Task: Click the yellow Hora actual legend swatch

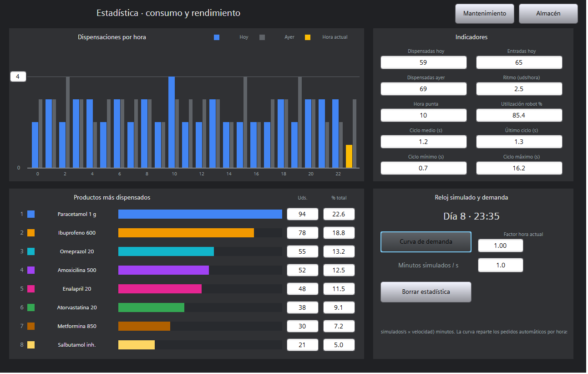Action: pyautogui.click(x=308, y=37)
